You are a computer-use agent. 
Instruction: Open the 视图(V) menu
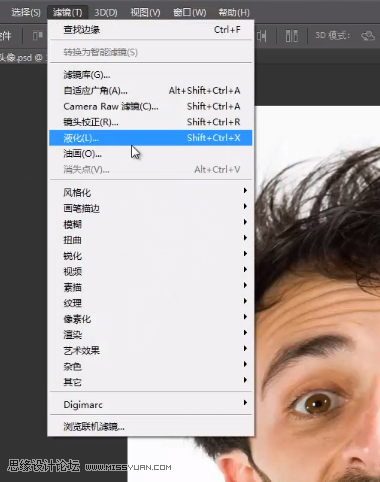point(145,12)
